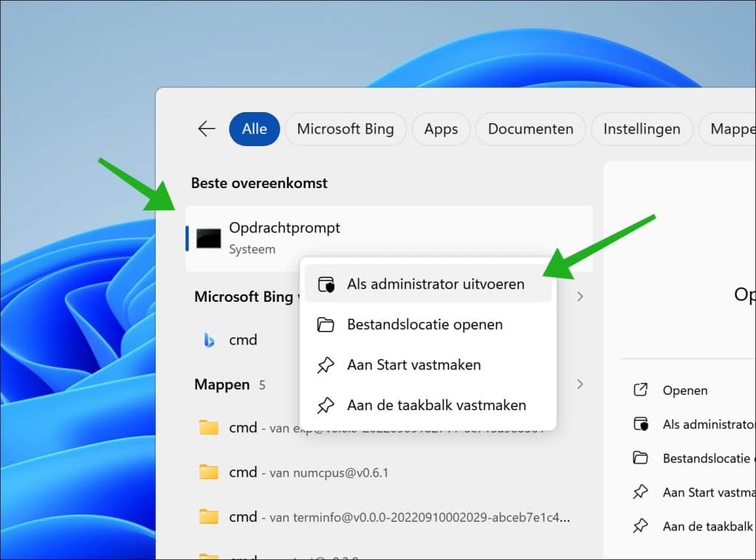Click the Opdrachtprompt black terminal icon
The width and height of the screenshot is (756, 560).
point(209,238)
